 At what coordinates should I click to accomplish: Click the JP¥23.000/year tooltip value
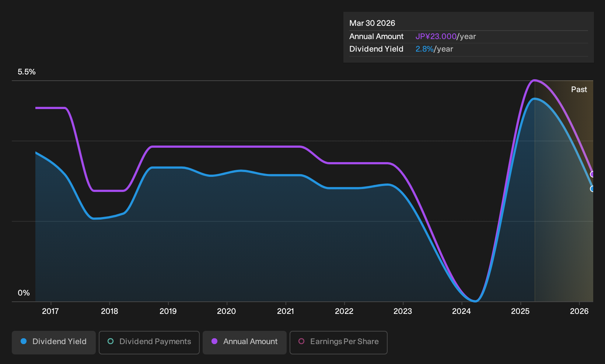tap(446, 36)
